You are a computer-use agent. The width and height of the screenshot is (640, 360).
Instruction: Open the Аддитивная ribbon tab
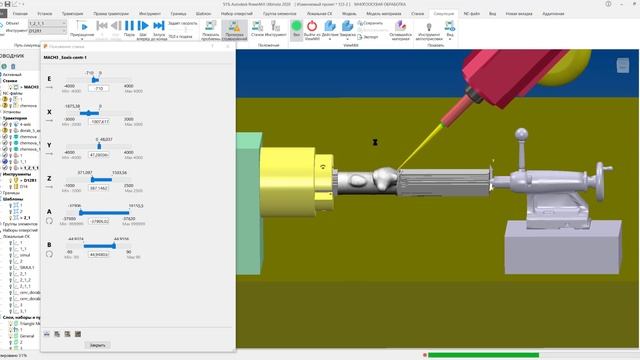(553, 14)
